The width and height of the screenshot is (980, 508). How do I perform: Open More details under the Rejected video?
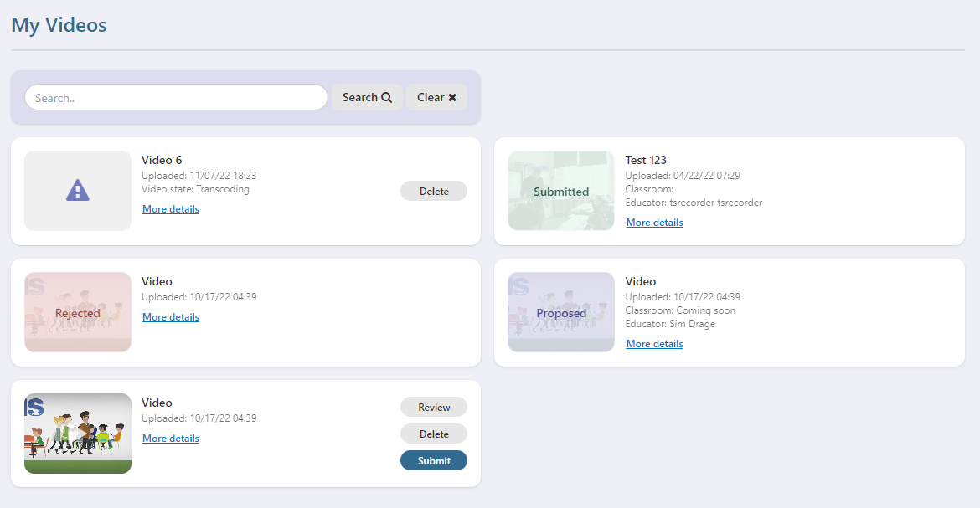pyautogui.click(x=171, y=317)
